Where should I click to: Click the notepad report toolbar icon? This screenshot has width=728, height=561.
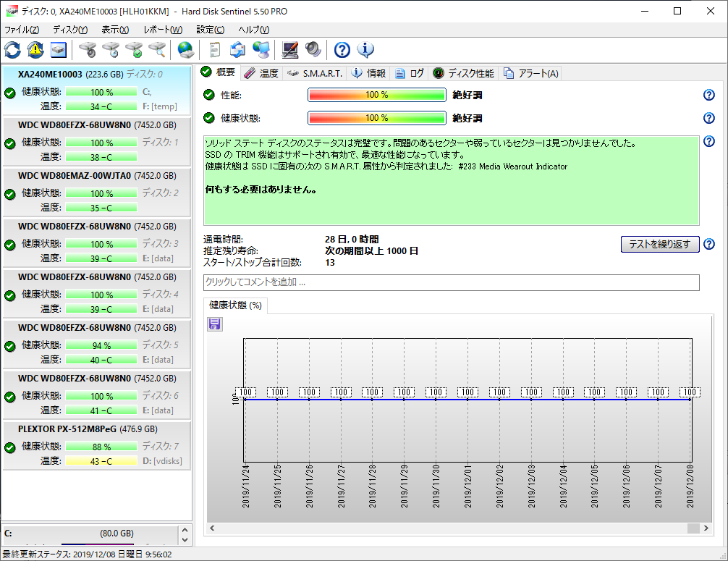pyautogui.click(x=214, y=50)
